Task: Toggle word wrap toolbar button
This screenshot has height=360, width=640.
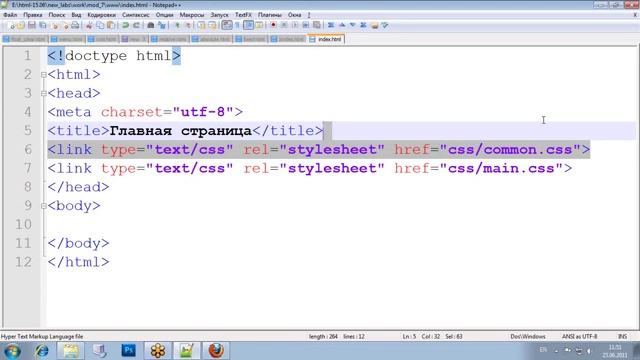Action: click(x=227, y=25)
